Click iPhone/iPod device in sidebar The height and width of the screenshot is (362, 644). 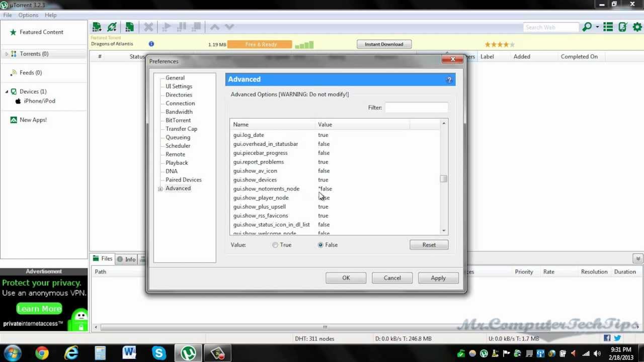pyautogui.click(x=39, y=101)
